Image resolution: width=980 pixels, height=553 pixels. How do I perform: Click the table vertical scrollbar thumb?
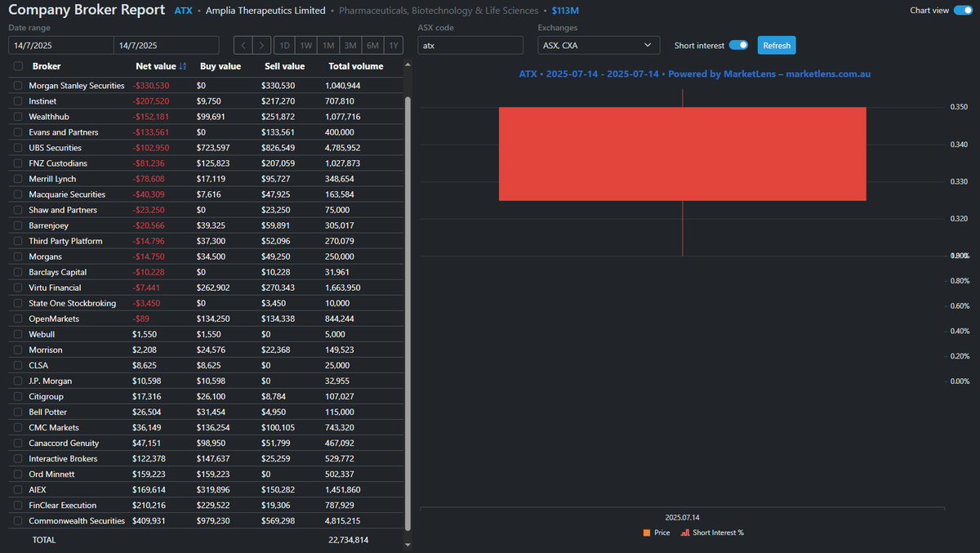(408, 314)
